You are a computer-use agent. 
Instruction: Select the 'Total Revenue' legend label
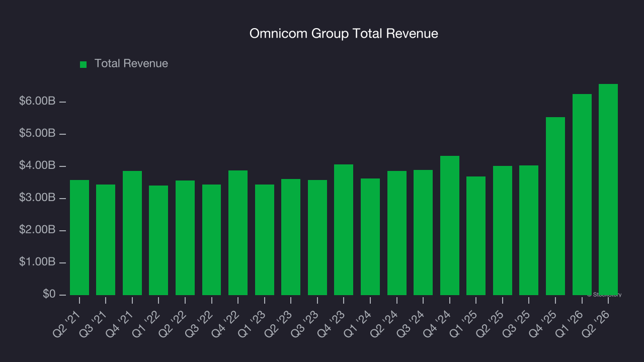point(131,64)
